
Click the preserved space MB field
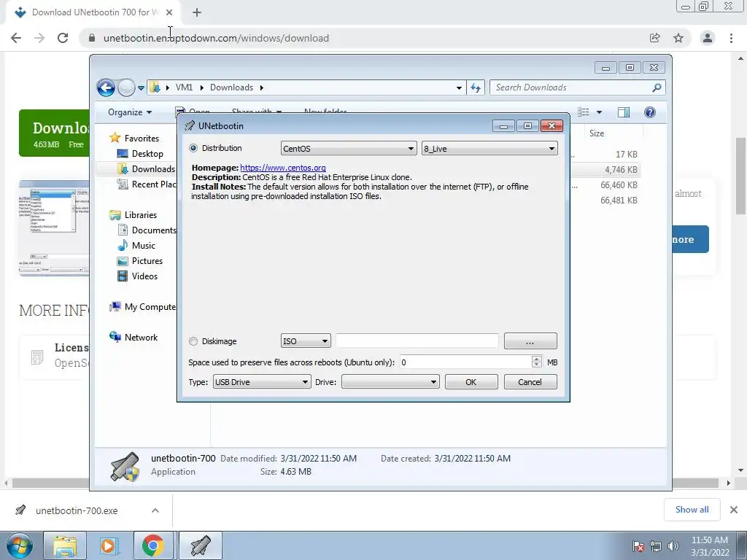click(466, 362)
